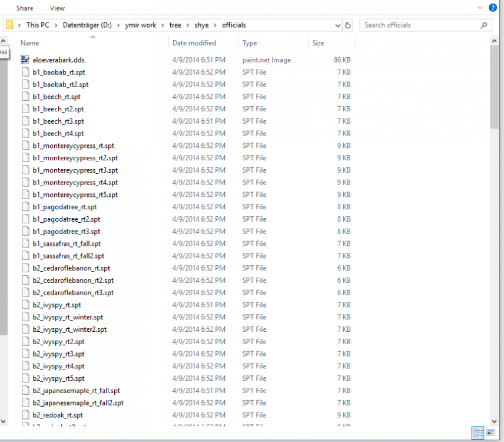The width and height of the screenshot is (504, 442).
Task: Click the search magnifier in the search box
Action: (x=483, y=25)
